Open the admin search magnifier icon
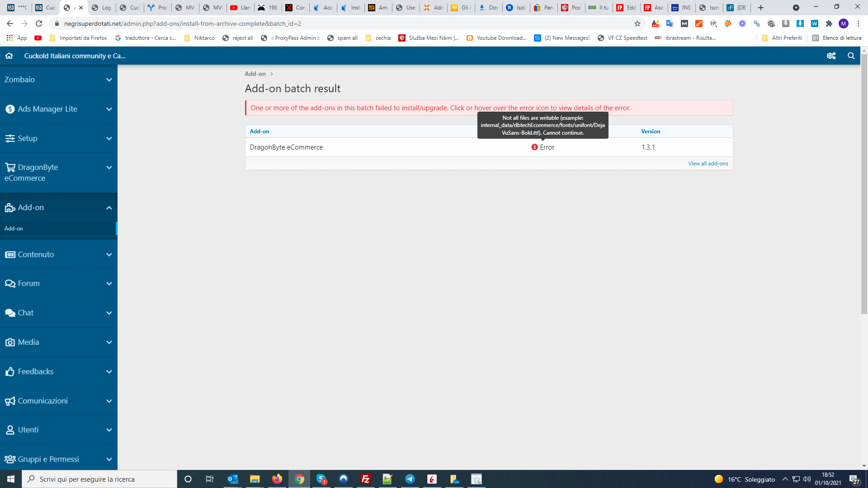Screen dimensions: 868x488 tap(851, 56)
